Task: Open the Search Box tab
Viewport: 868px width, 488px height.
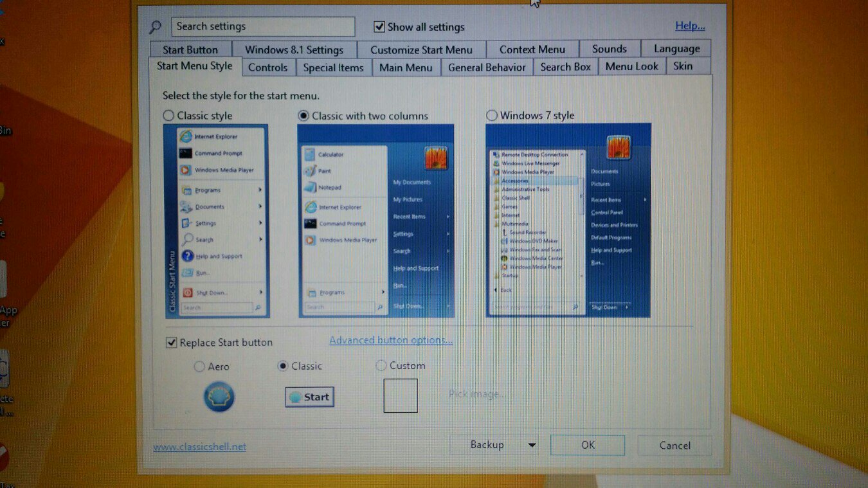Action: pyautogui.click(x=565, y=67)
